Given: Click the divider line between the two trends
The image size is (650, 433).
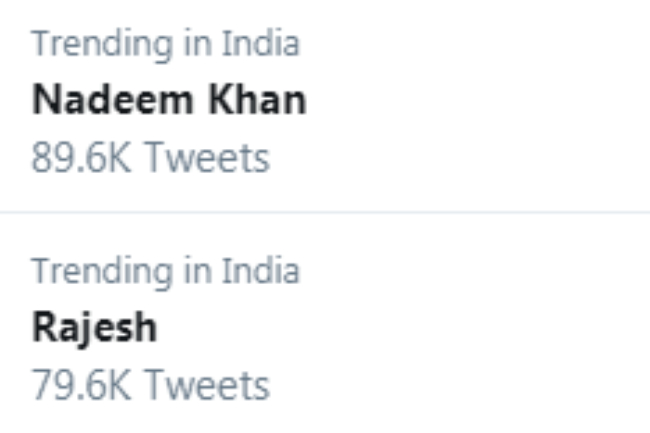Looking at the screenshot, I should (x=325, y=212).
